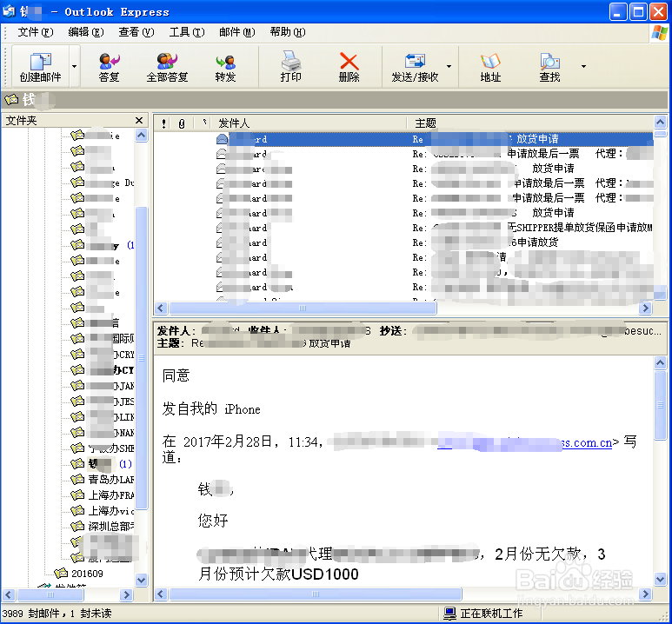
Task: Click message list horizontal scroll left arrow
Action: click(x=161, y=309)
